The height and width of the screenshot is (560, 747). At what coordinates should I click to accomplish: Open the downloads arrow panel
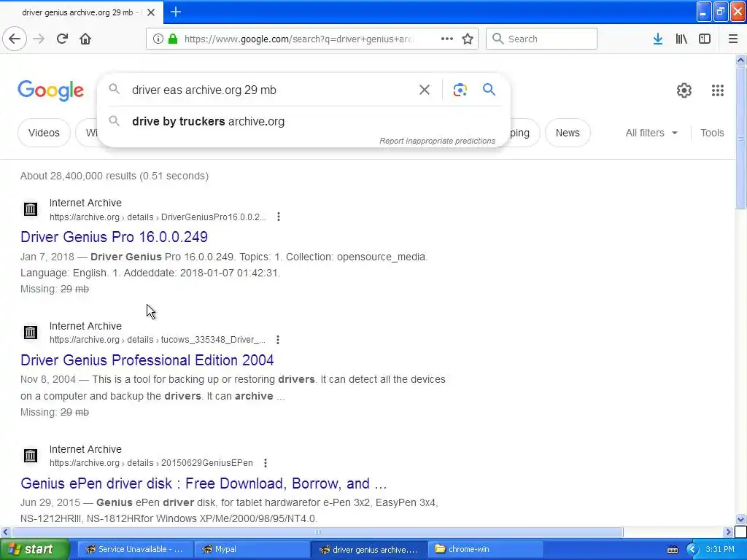click(658, 39)
